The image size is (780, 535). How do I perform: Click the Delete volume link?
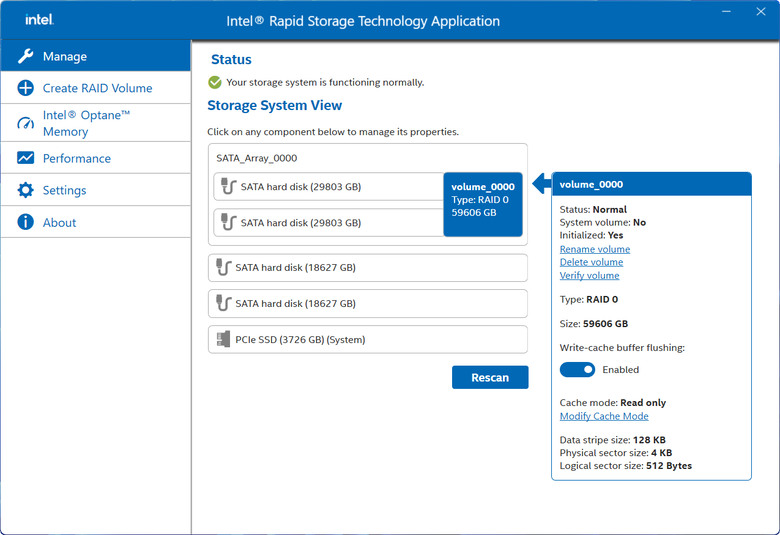click(x=591, y=262)
